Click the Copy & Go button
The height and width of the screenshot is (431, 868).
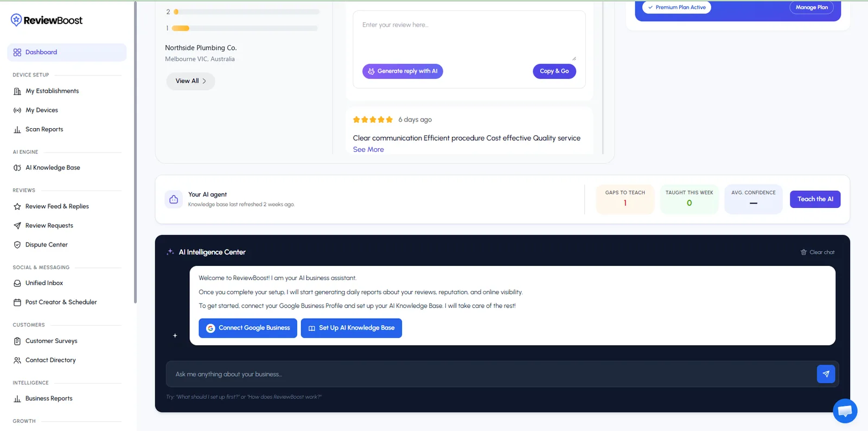point(554,71)
